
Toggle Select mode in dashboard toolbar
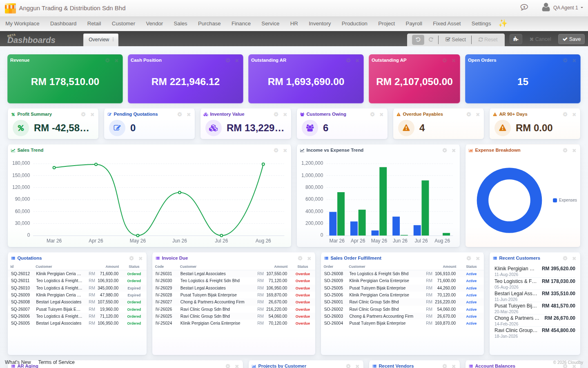(455, 40)
